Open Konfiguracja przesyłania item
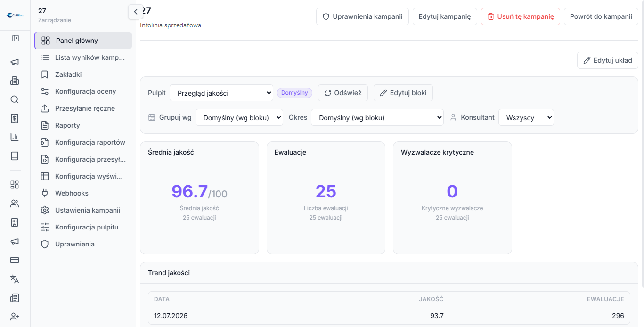This screenshot has width=644, height=327. coord(83,159)
